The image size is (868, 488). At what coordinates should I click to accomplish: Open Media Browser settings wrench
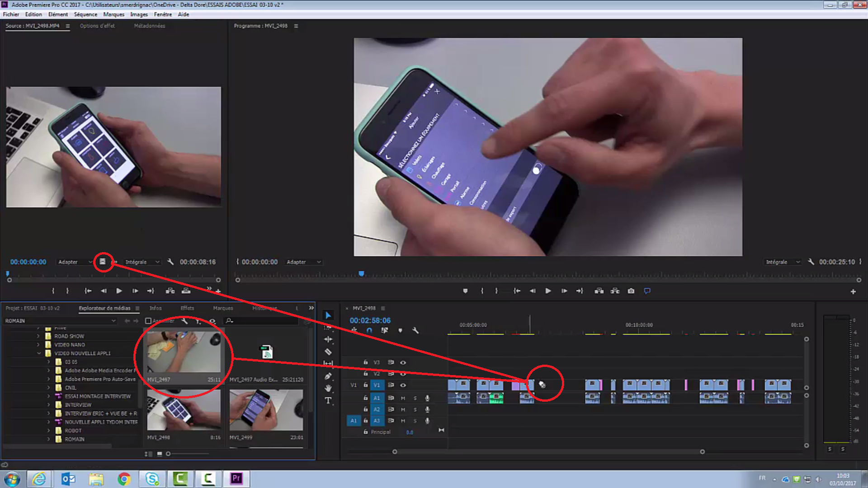pyautogui.click(x=184, y=321)
